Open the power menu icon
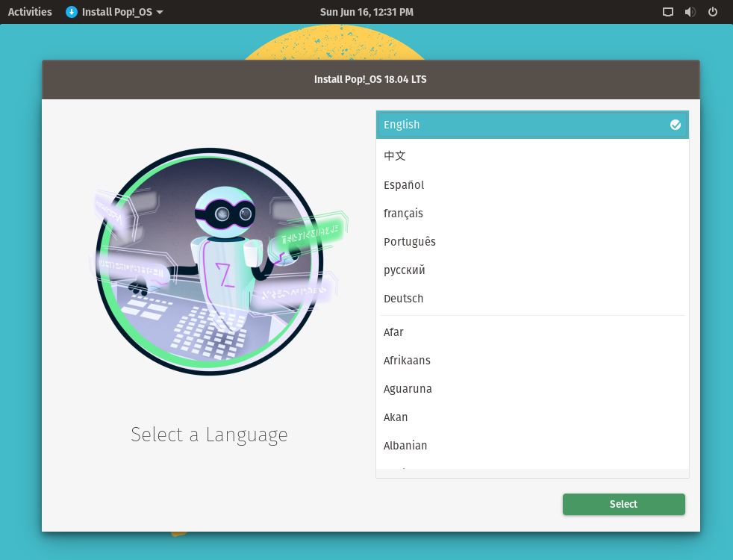Screen dimensions: 733x560 (x=712, y=12)
